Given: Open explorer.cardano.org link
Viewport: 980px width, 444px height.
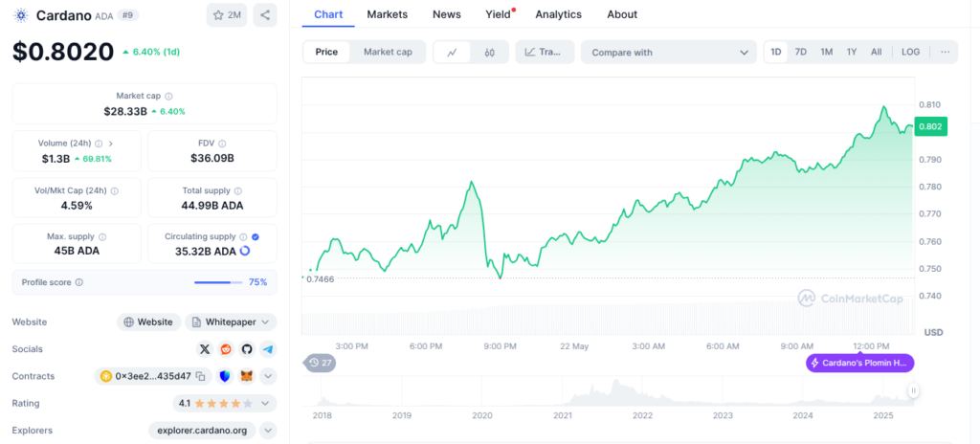Looking at the screenshot, I should (202, 431).
